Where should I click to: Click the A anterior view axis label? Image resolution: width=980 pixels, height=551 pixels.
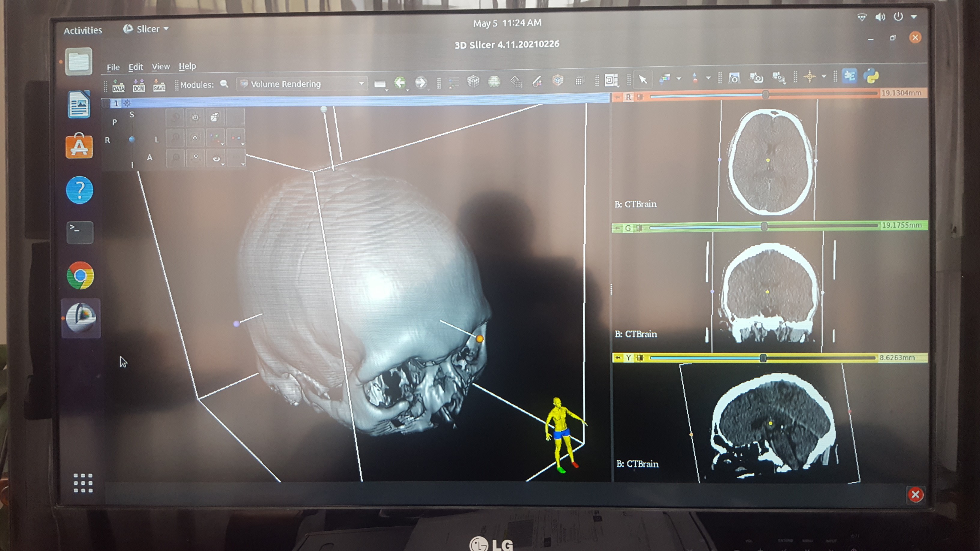[150, 158]
